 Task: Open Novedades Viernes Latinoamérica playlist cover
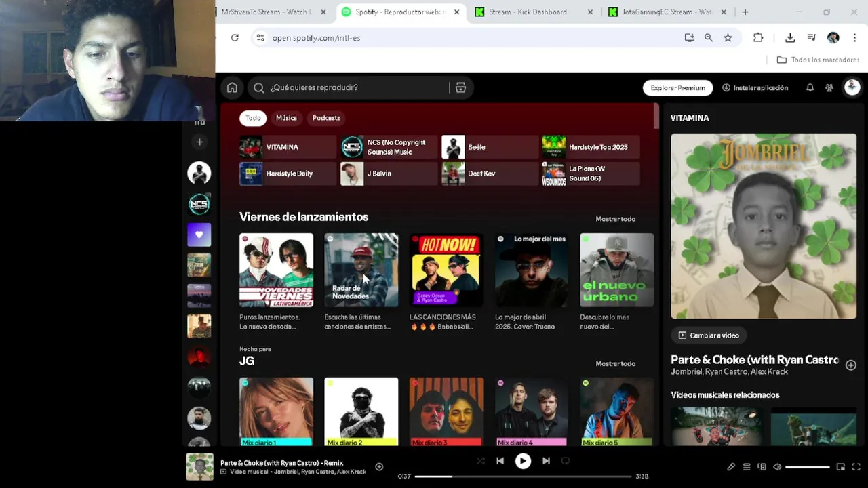tap(276, 270)
